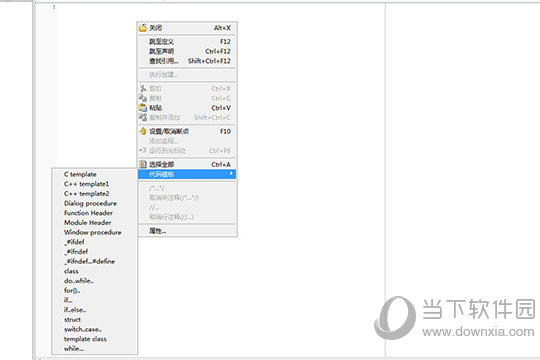The height and width of the screenshot is (360, 540).
Task: Select the template class entry
Action: tap(95, 339)
